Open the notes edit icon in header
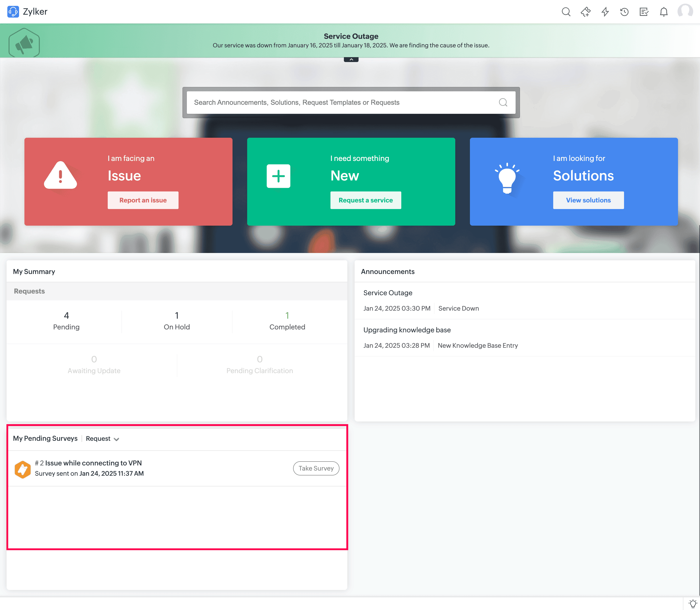The height and width of the screenshot is (610, 700). [x=644, y=12]
